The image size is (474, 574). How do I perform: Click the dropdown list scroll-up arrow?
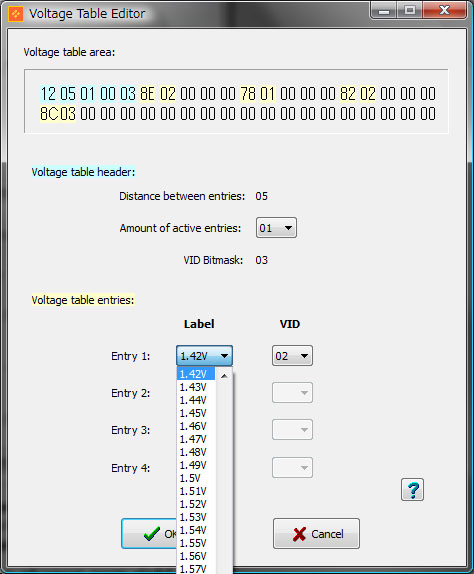224,375
